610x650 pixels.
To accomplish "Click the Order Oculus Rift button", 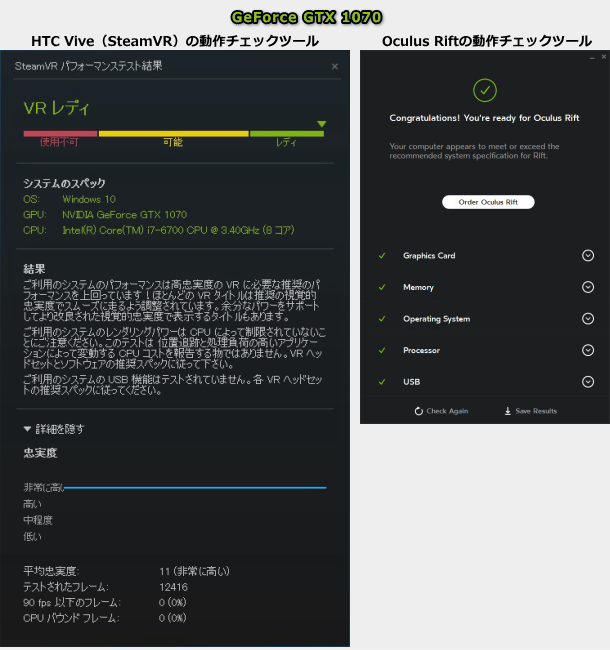I will coord(488,202).
